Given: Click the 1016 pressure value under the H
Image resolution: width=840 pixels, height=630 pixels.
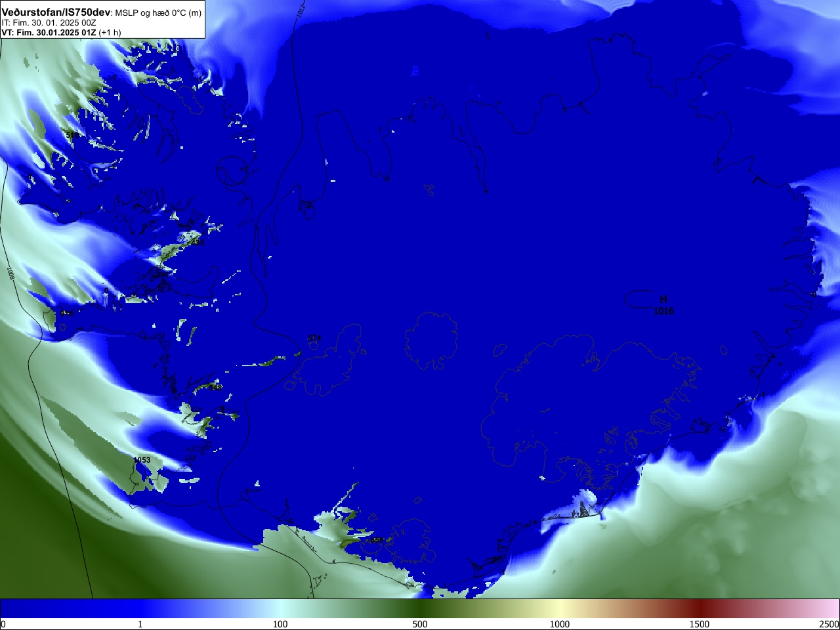Looking at the screenshot, I should [x=663, y=311].
